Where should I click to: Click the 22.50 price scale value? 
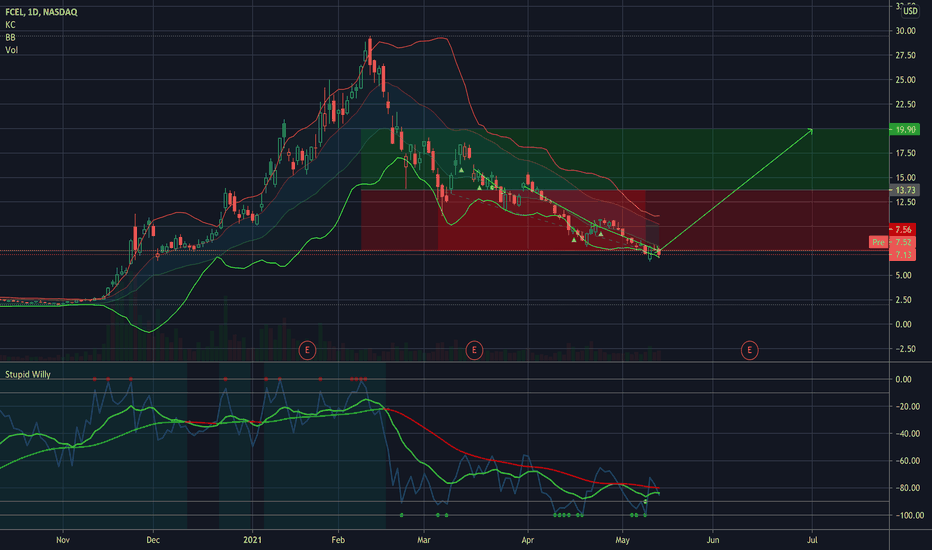click(x=905, y=104)
